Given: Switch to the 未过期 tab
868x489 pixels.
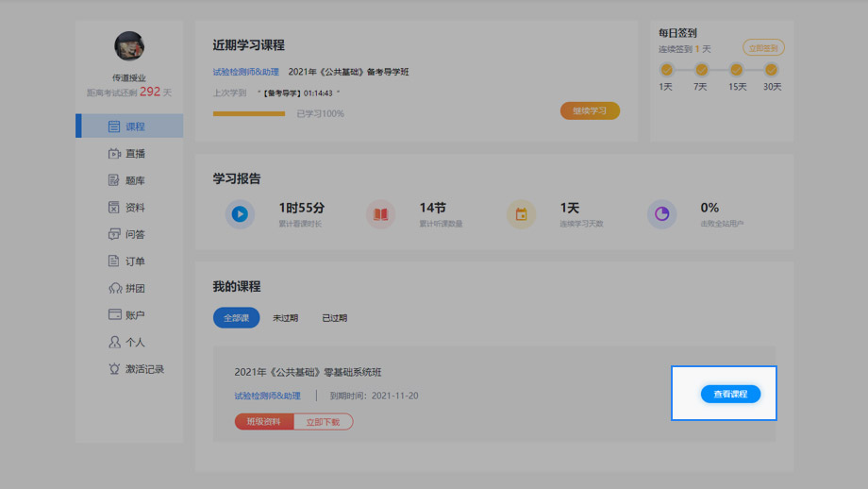Looking at the screenshot, I should point(285,318).
